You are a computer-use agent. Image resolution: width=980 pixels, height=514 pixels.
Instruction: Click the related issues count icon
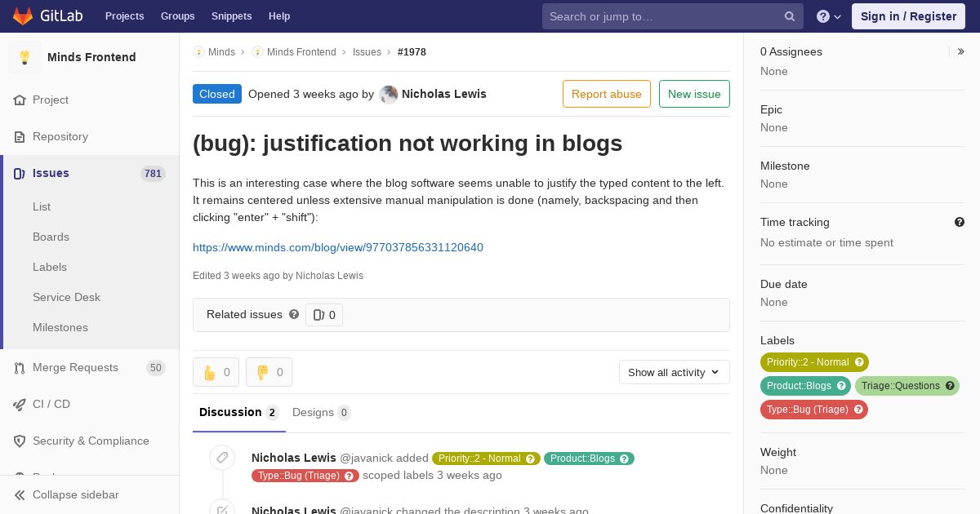pyautogui.click(x=318, y=315)
